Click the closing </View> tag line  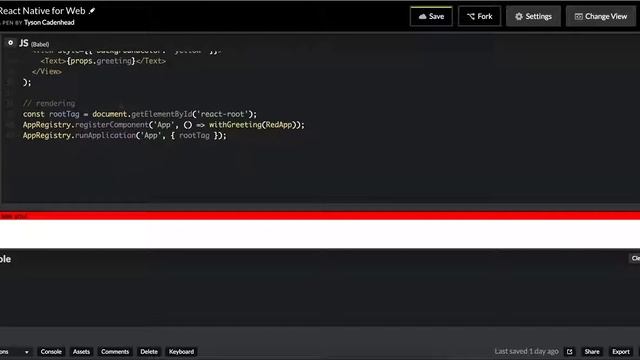pos(47,72)
